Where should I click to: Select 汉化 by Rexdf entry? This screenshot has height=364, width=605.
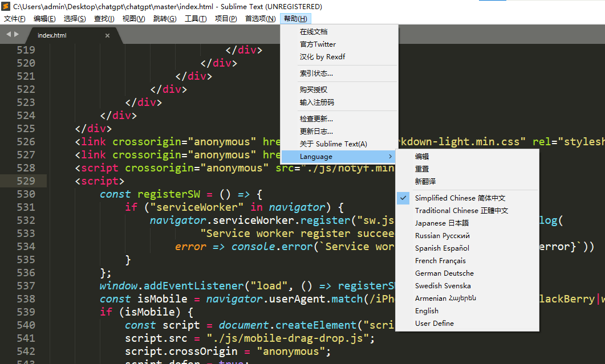pyautogui.click(x=339, y=57)
